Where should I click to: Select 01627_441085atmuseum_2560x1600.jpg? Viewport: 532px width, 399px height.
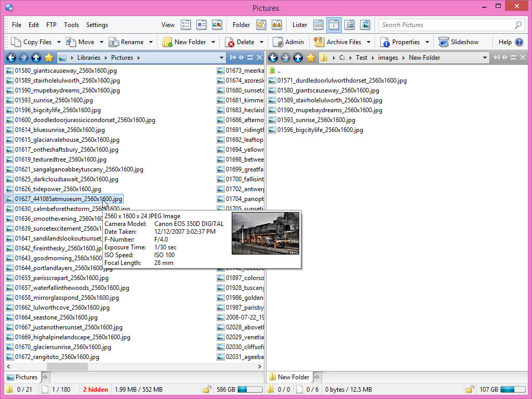64,199
